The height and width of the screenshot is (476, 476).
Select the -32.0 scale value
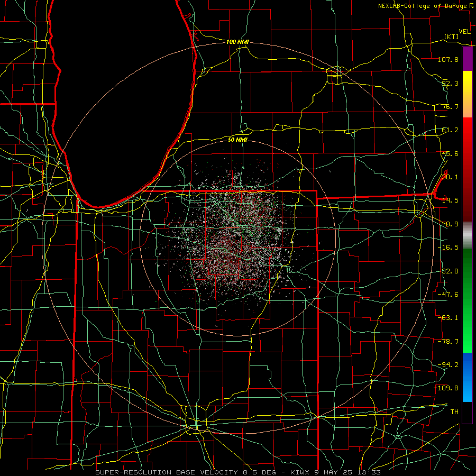tap(448, 271)
